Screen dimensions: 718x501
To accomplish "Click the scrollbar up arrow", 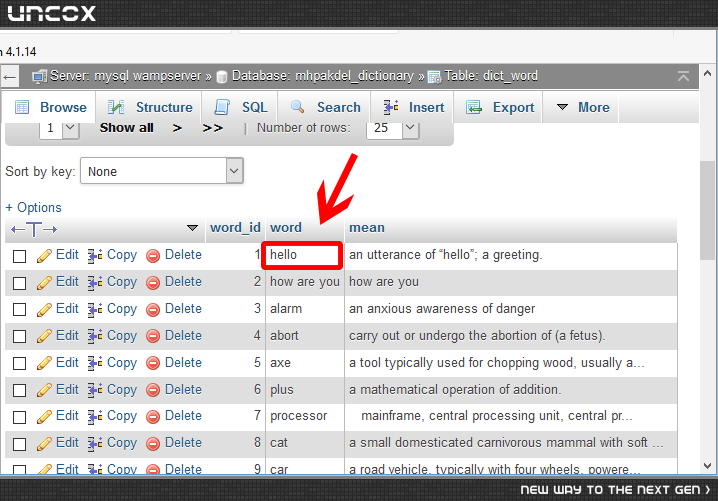I will coord(707,73).
